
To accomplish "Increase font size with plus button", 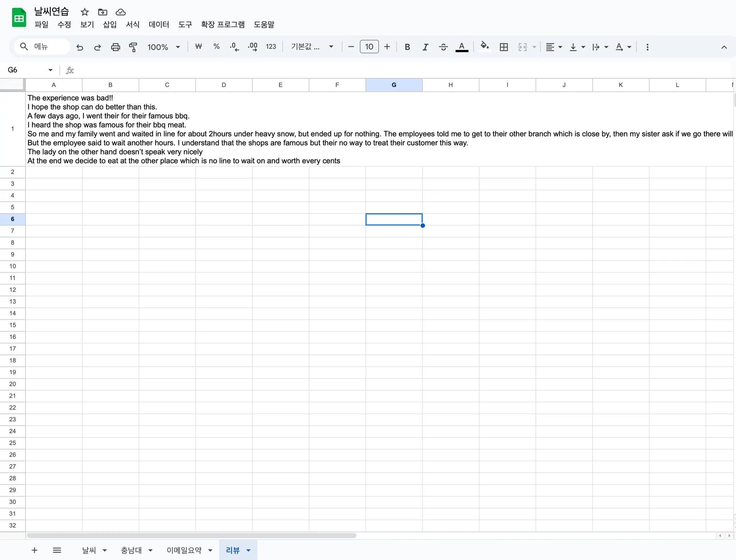I will click(x=387, y=47).
